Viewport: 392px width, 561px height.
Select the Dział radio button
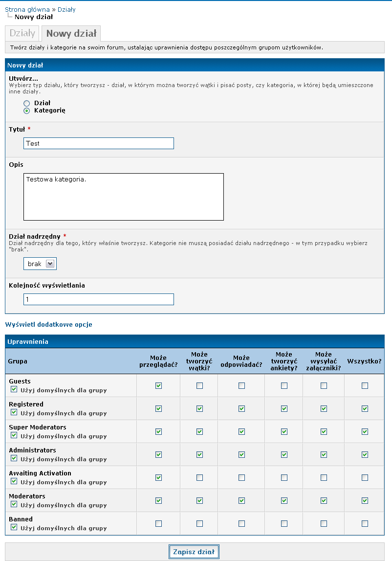pyautogui.click(x=26, y=103)
